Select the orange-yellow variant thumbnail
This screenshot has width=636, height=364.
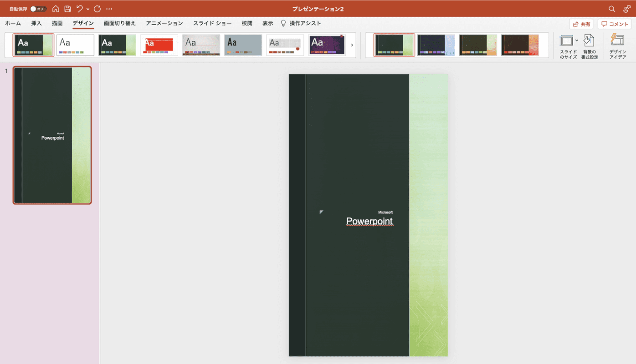(x=478, y=45)
